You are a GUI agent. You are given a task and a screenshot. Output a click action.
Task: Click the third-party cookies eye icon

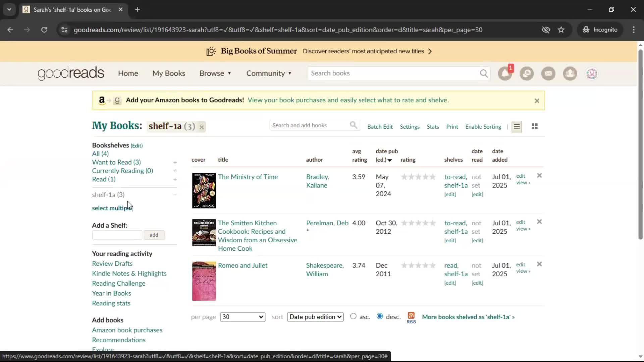point(546,29)
